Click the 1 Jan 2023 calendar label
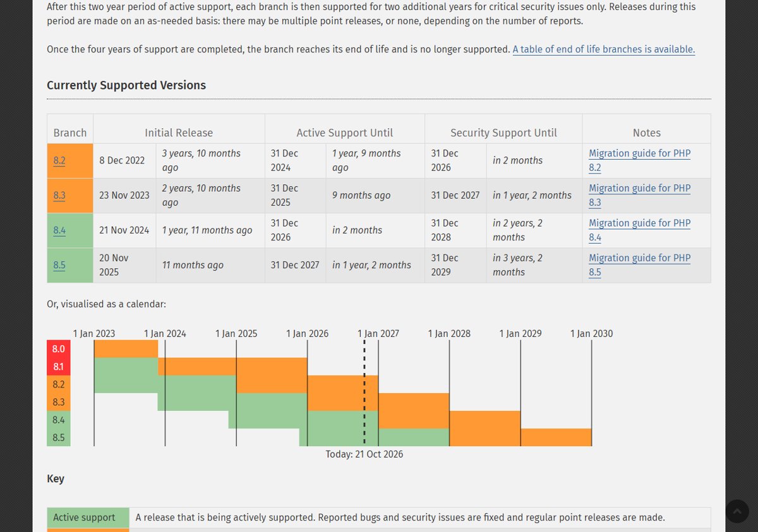 tap(94, 333)
